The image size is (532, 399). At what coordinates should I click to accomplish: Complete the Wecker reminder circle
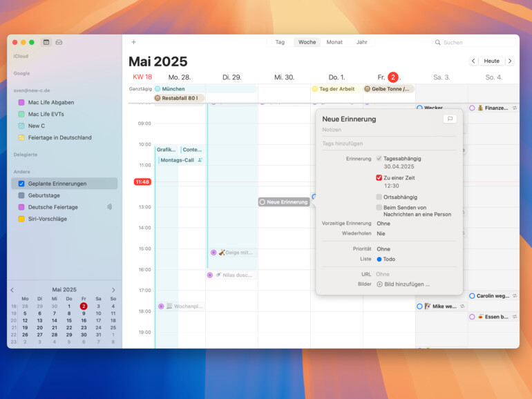coord(419,108)
